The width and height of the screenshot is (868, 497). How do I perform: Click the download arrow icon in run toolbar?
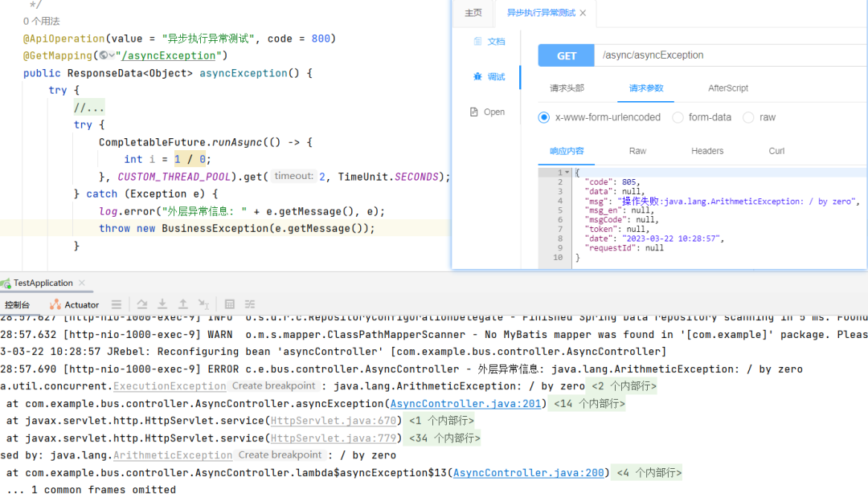[x=162, y=304]
